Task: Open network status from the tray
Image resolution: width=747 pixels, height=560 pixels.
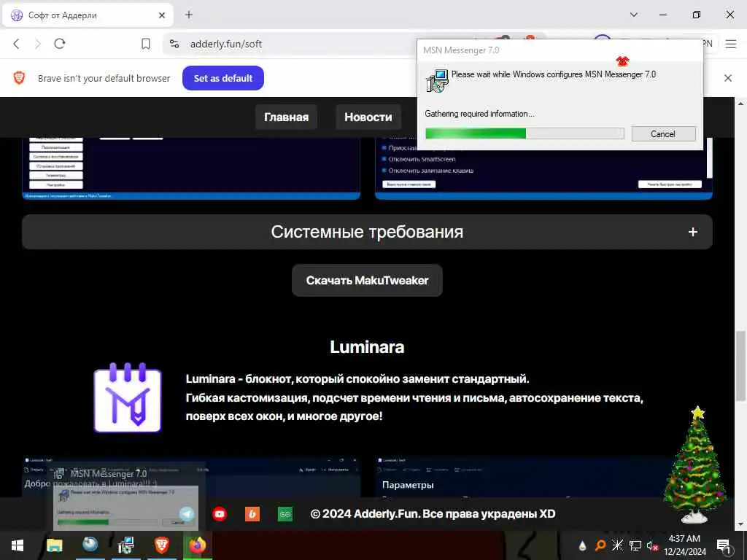Action: tap(635, 545)
